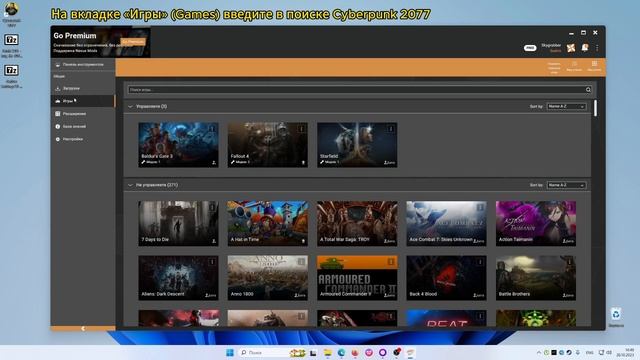This screenshot has width=640, height=360.
Task: Click the Go Premium orange button
Action: pos(133,42)
